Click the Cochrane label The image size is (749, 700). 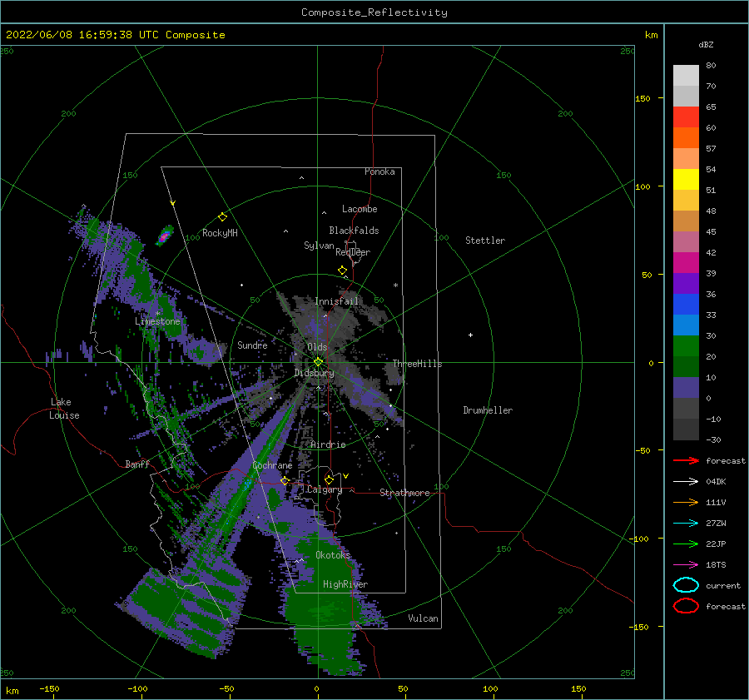click(x=272, y=465)
